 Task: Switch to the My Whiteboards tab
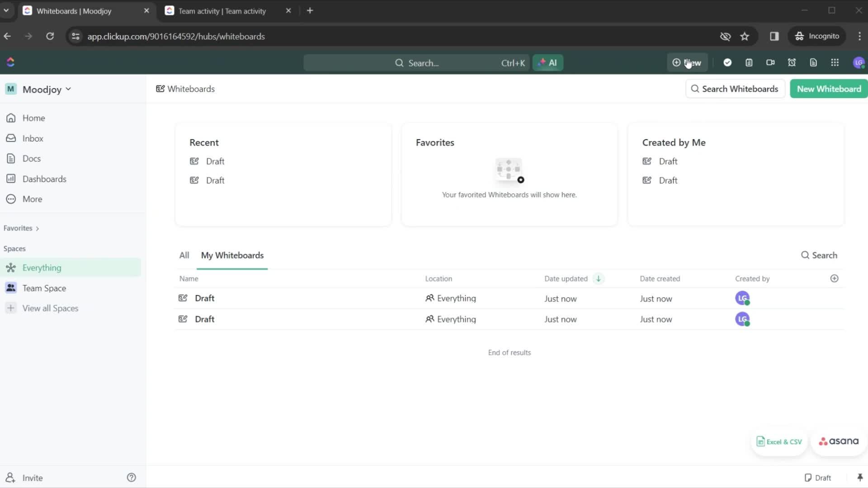coord(232,255)
